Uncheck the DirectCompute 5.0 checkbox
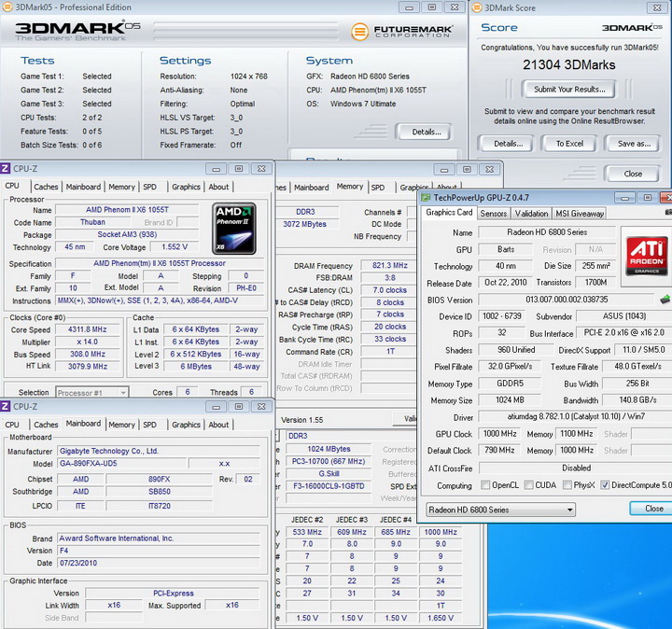This screenshot has width=672, height=629. (x=605, y=484)
